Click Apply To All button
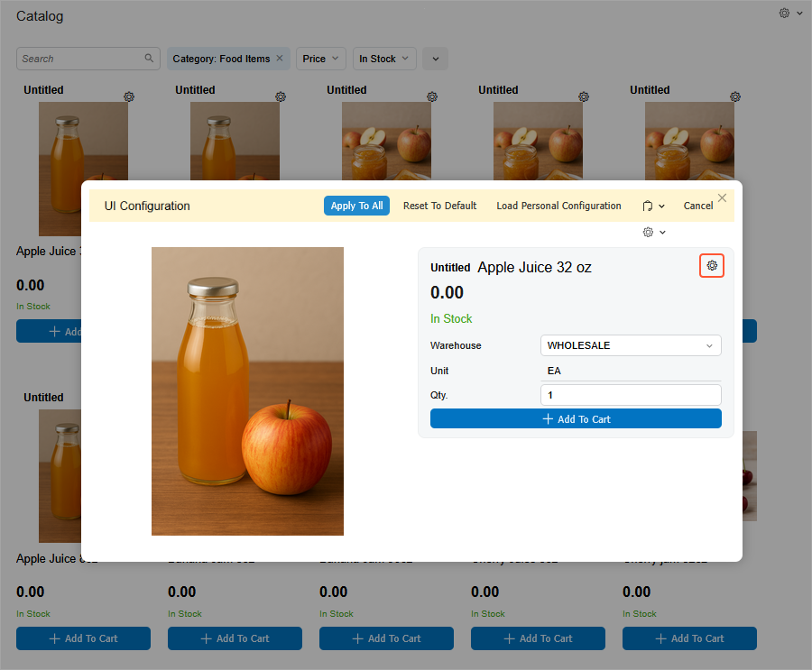Image resolution: width=812 pixels, height=670 pixels. click(x=356, y=206)
